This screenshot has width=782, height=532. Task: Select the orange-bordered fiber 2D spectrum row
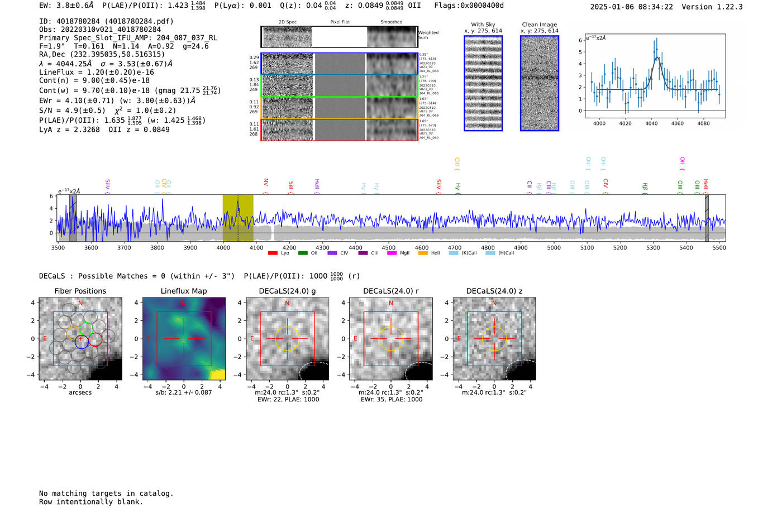point(339,108)
